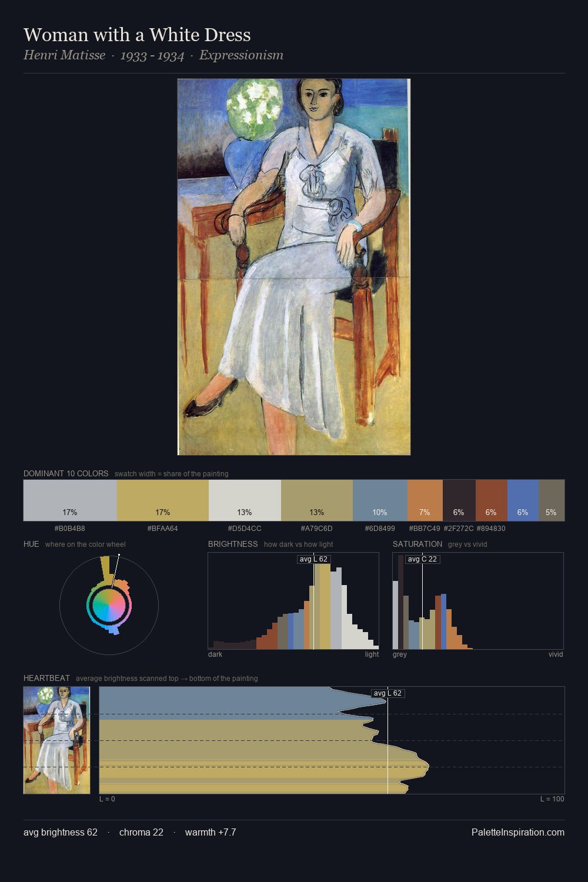Click the avg brightness 62 footer stat
588x882 pixels.
(61, 832)
